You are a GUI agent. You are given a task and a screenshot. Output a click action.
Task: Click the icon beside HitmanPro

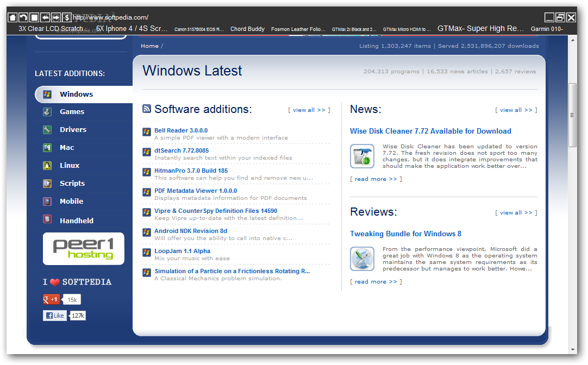pyautogui.click(x=147, y=172)
